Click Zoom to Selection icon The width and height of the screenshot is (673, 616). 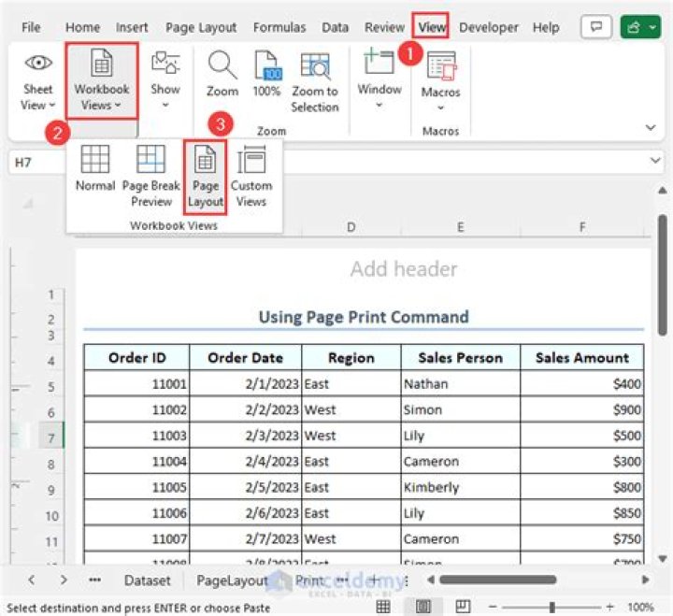click(315, 81)
